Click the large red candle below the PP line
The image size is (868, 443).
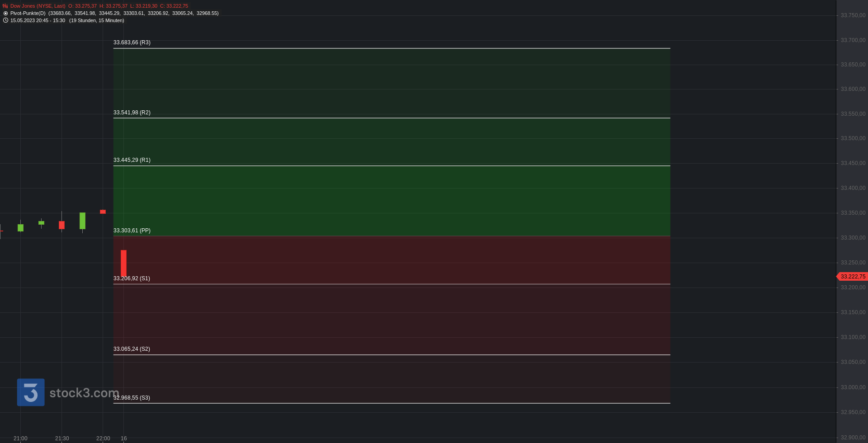pos(123,263)
